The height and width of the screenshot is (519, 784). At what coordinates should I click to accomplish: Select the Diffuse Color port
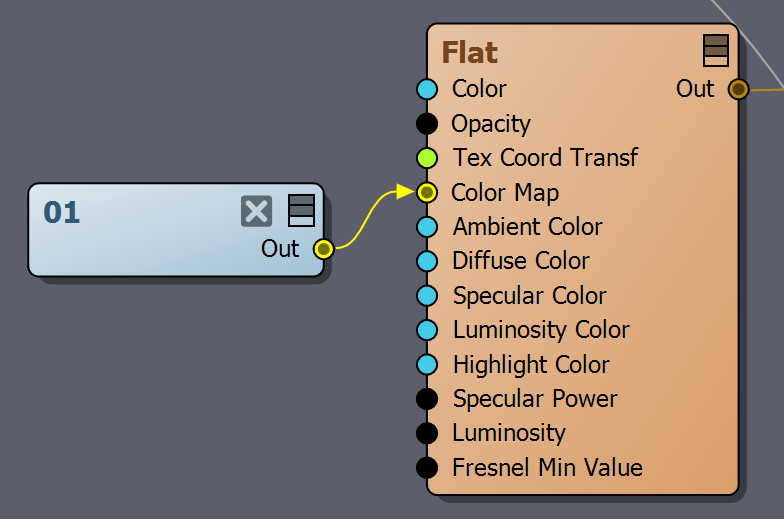[x=427, y=261]
